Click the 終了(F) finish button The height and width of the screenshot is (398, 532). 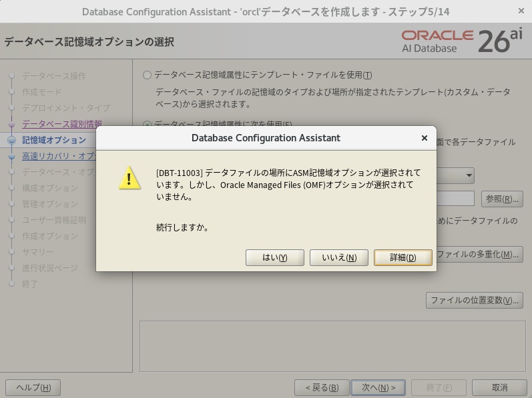coord(439,387)
